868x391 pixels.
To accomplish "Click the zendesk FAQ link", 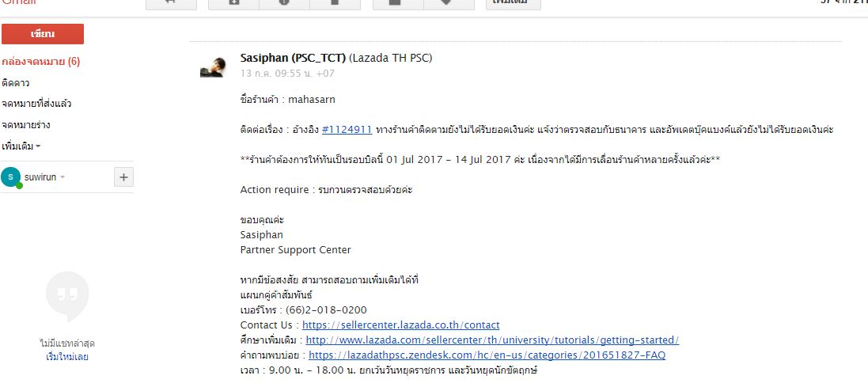I will pos(487,355).
